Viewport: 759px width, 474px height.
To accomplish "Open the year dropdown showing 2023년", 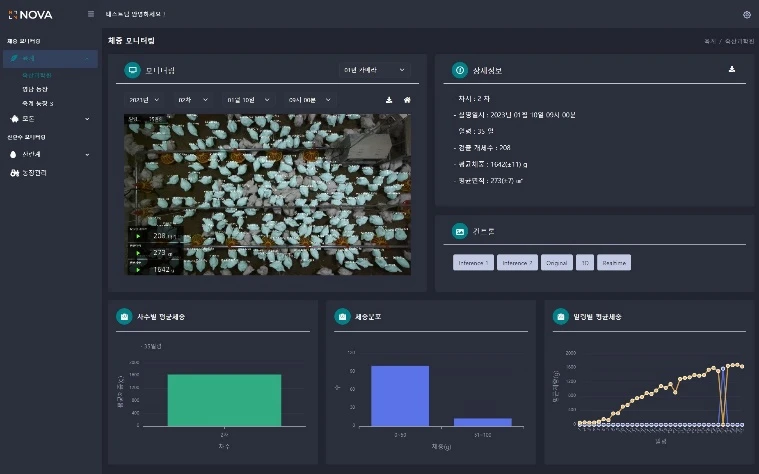I will [144, 100].
